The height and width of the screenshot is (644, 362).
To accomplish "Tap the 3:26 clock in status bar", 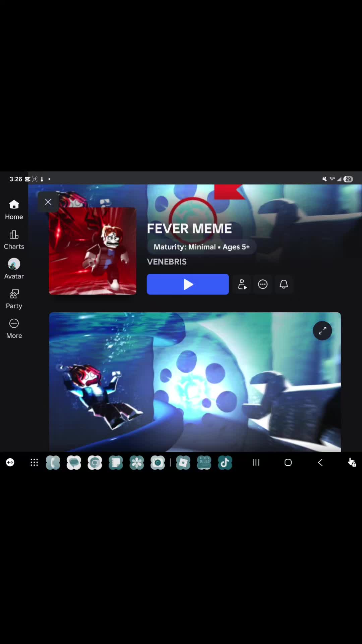I will 16,179.
